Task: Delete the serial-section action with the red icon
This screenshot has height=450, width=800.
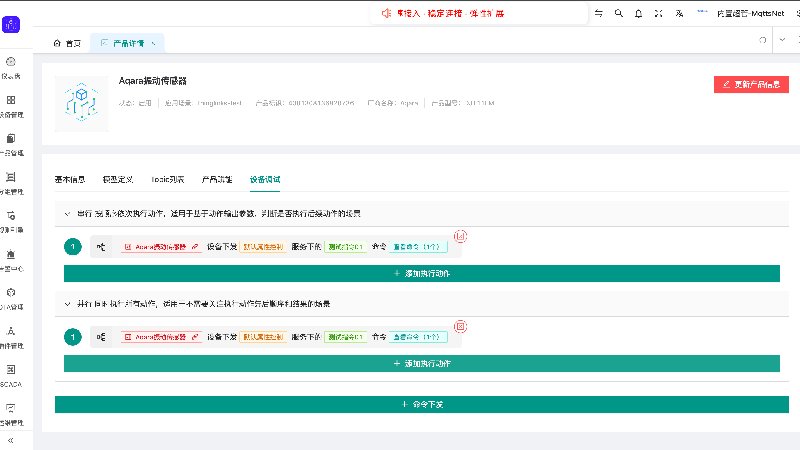Action: pyautogui.click(x=461, y=236)
